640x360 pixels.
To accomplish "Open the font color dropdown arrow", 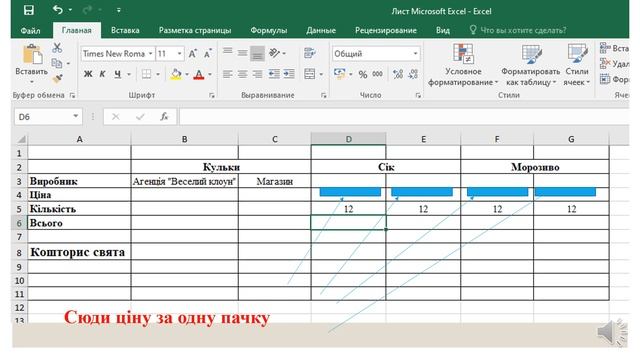I will coord(210,74).
